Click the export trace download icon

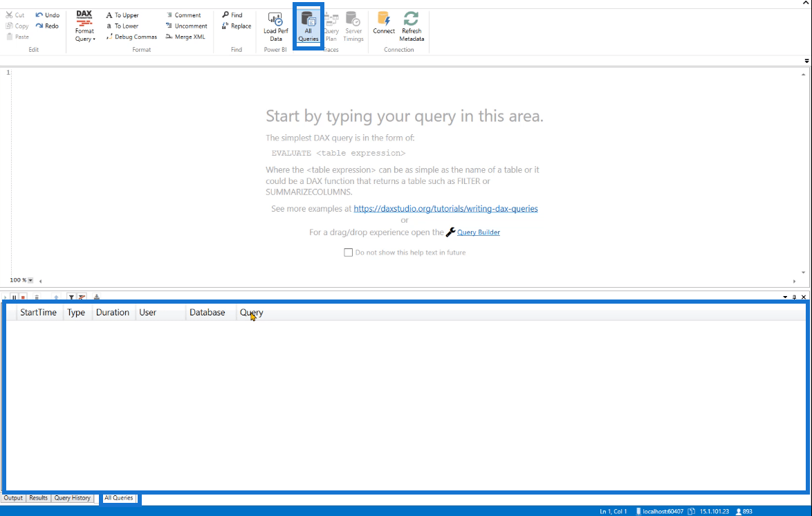(x=96, y=297)
